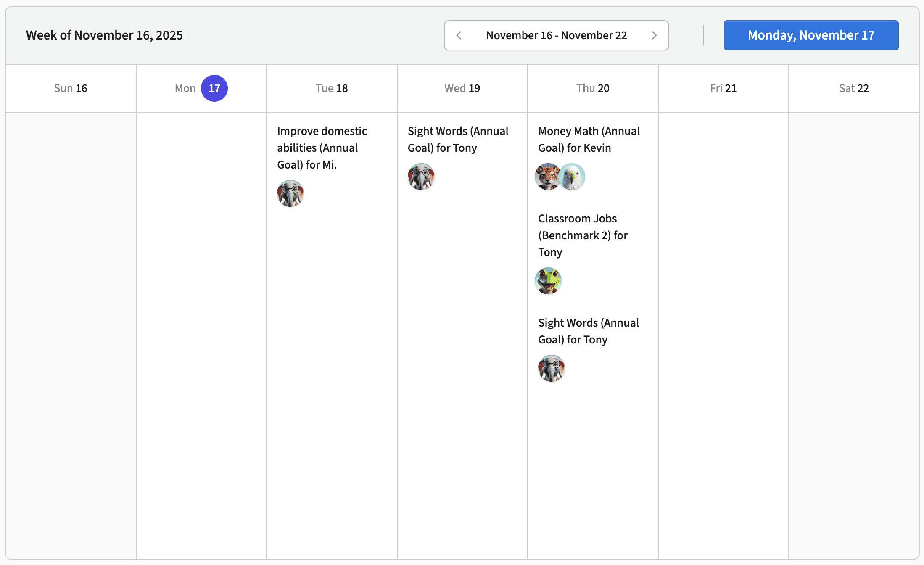Open Classroom Jobs Benchmark 2 for Tony

click(x=583, y=235)
